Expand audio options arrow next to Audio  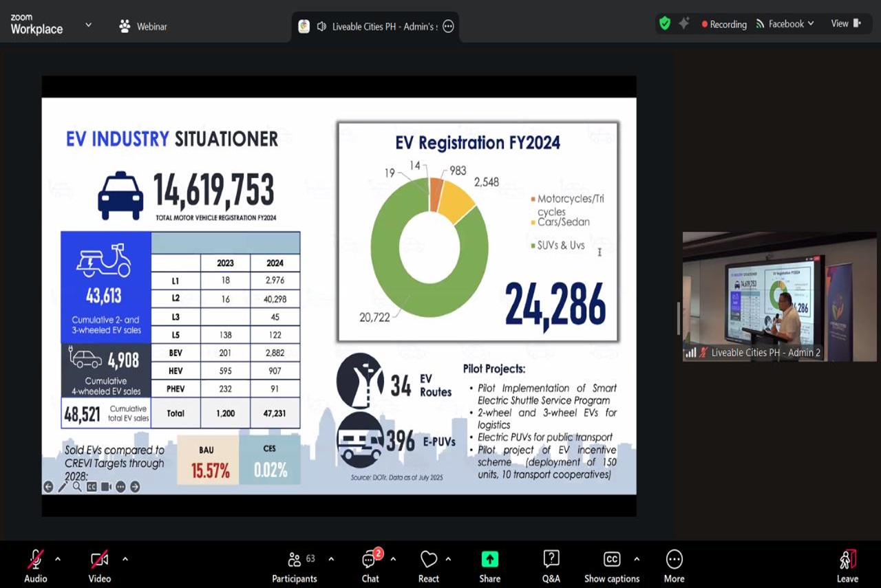58,559
